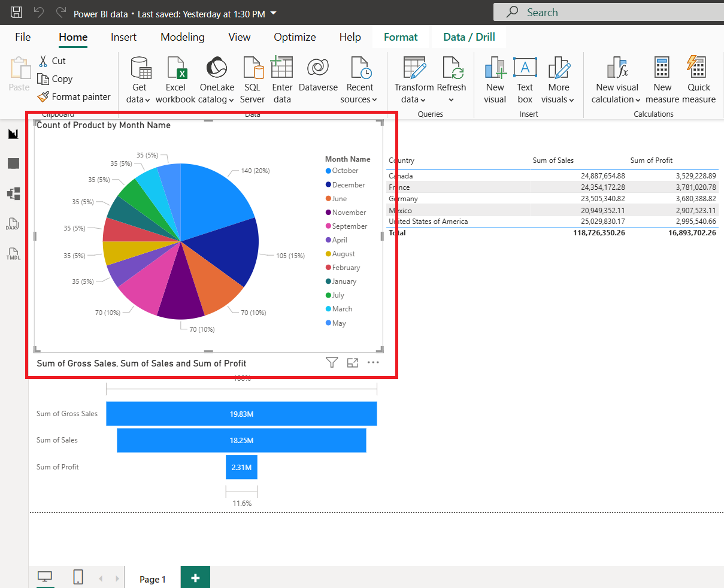Screen dimensions: 724x588
Task: Open the visual's More options ellipsis
Action: point(373,362)
